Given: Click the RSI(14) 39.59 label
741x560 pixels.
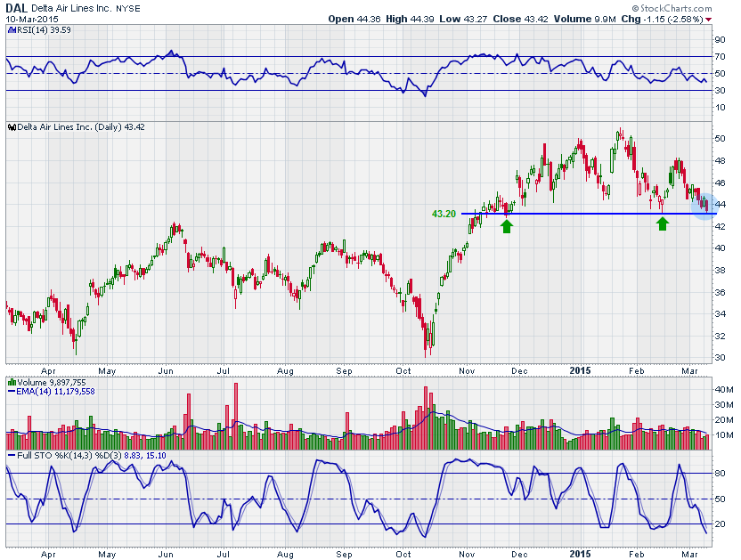Looking at the screenshot, I should pos(44,29).
